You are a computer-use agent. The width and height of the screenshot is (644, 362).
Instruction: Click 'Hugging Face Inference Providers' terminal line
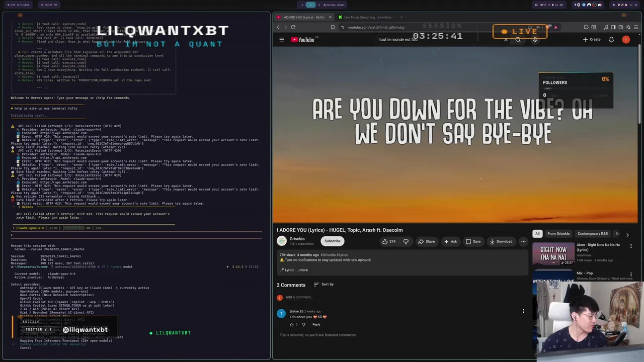pos(66,341)
